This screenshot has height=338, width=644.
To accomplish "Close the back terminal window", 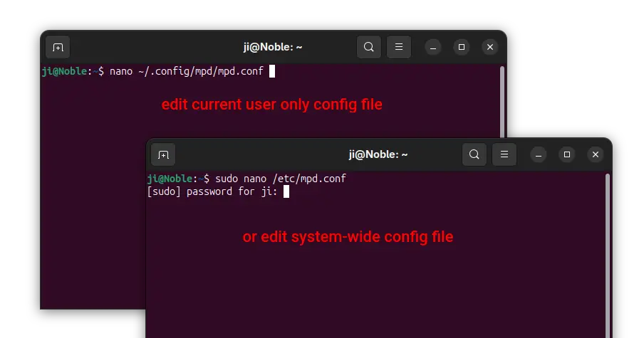I will click(490, 48).
